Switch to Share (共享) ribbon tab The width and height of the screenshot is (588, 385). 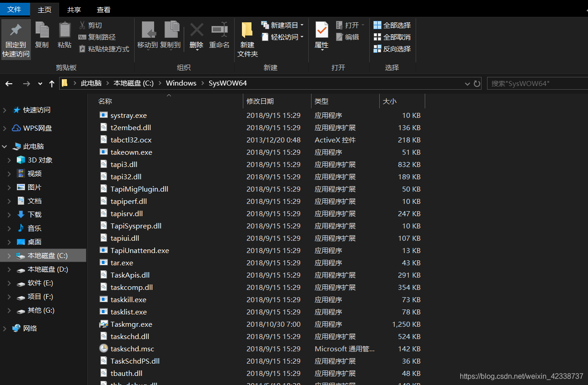point(74,10)
